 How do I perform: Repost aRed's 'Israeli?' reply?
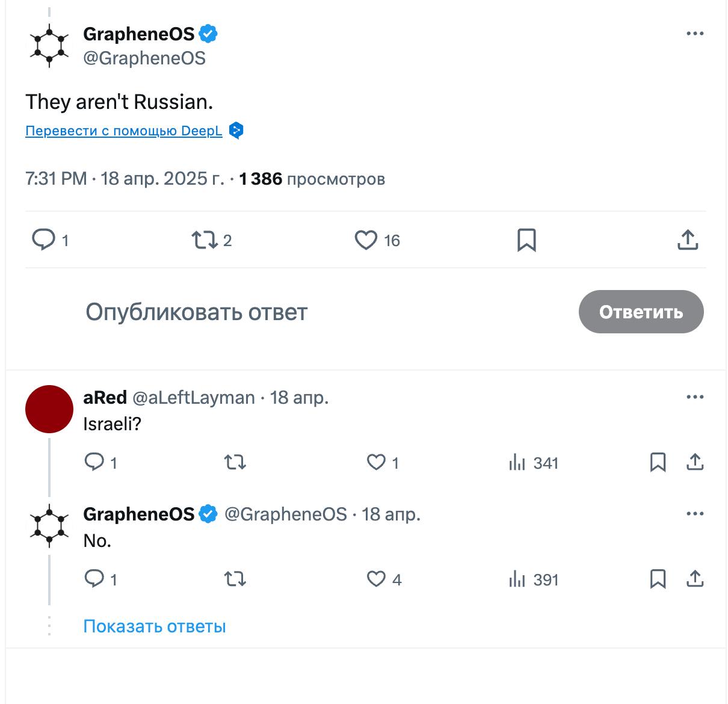235,462
